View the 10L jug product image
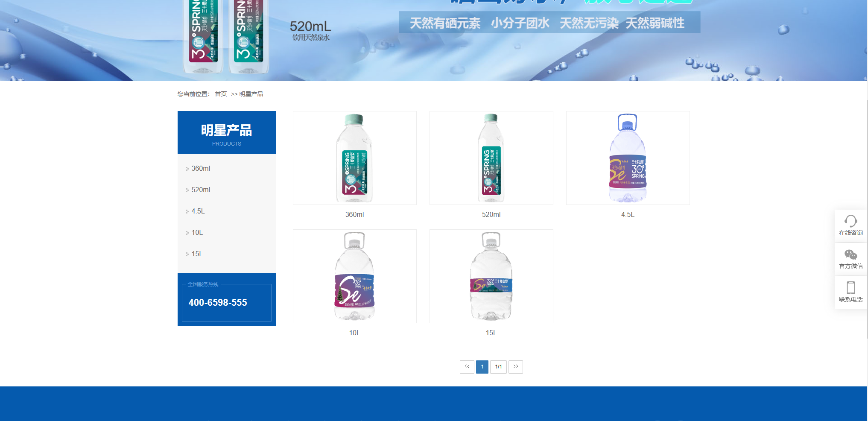868x421 pixels. click(354, 276)
